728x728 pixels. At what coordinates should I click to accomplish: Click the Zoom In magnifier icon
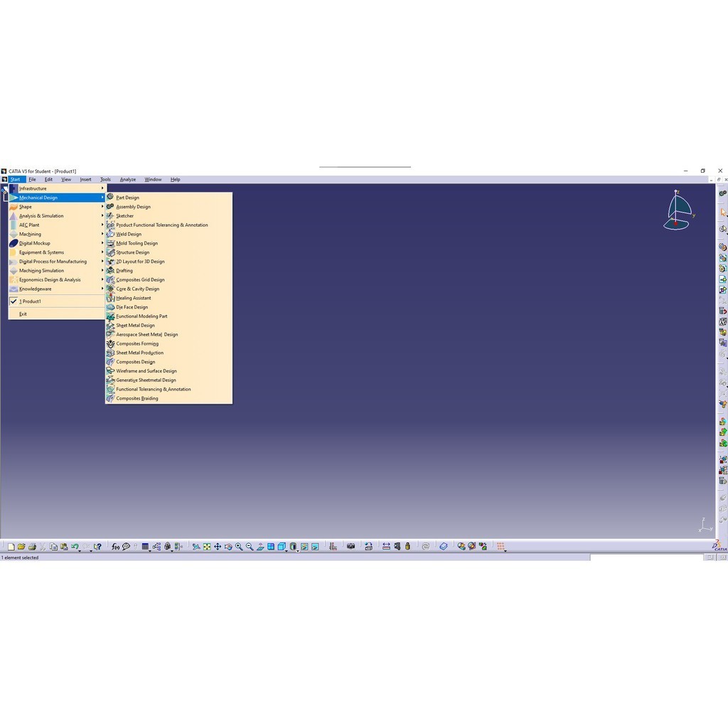[x=239, y=547]
